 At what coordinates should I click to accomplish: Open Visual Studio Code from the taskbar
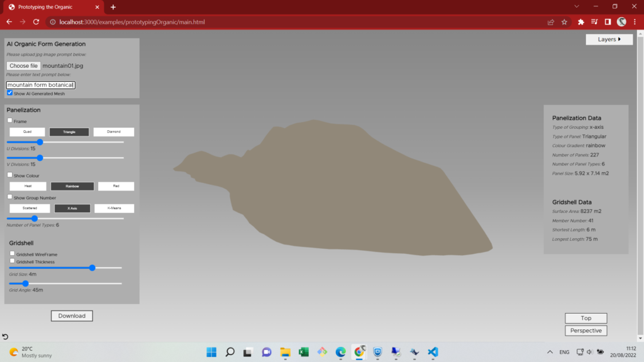point(433,352)
